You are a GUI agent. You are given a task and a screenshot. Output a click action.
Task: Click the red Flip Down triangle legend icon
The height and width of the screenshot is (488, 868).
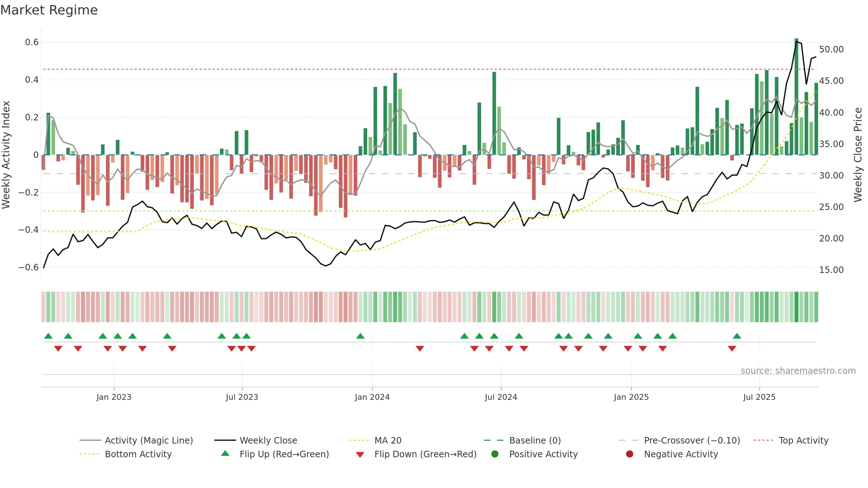360,455
